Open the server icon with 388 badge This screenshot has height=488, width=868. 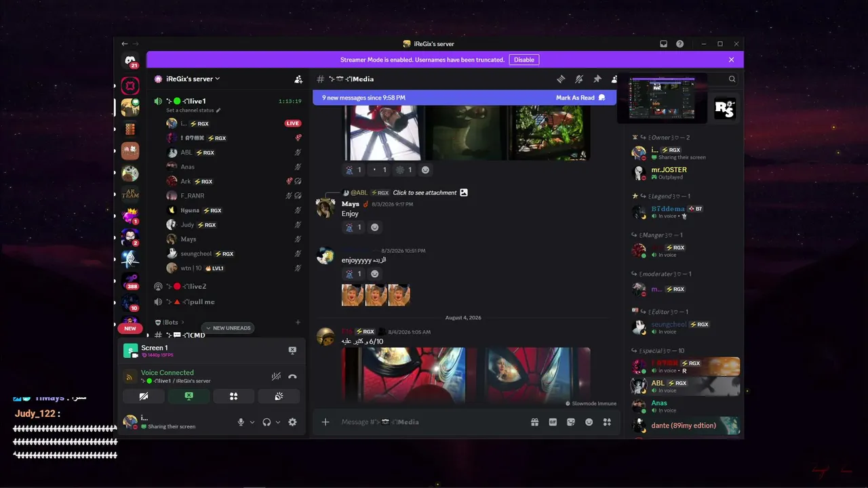pyautogui.click(x=130, y=281)
